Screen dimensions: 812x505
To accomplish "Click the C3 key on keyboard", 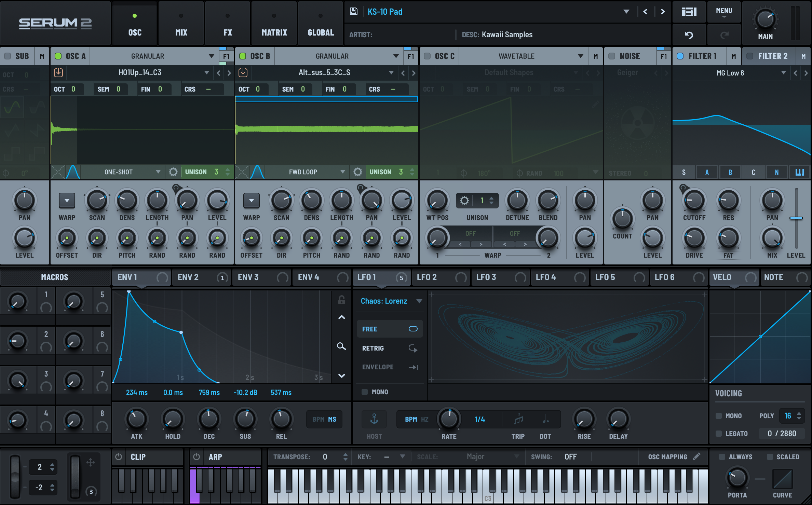I will click(488, 487).
